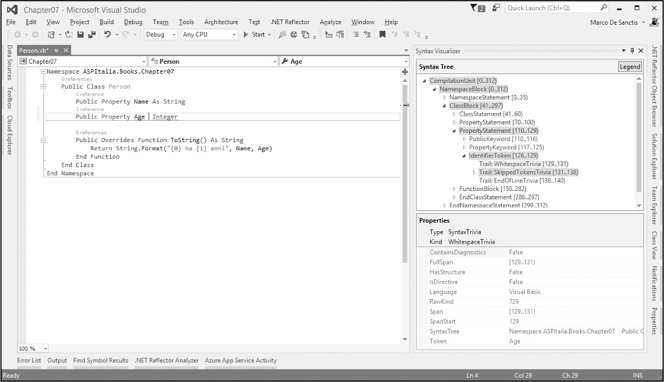664x382 pixels.
Task: Open the Toolbox side tab
Action: coord(9,98)
